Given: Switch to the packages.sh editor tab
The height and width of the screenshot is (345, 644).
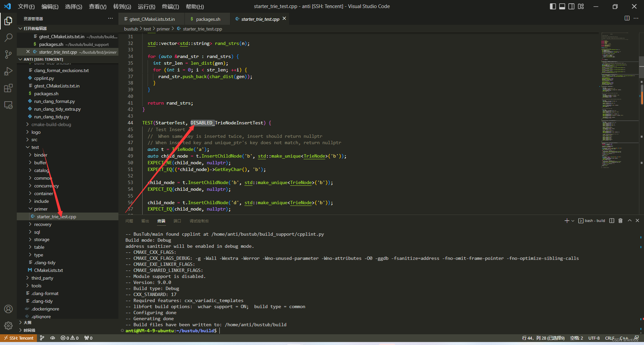Looking at the screenshot, I should (208, 19).
